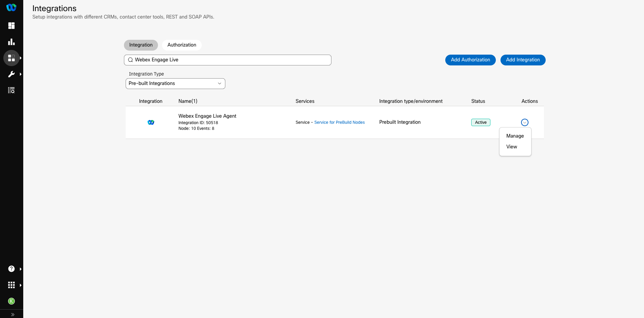The image size is (644, 318).
Task: Click the Actions column header
Action: click(x=529, y=101)
